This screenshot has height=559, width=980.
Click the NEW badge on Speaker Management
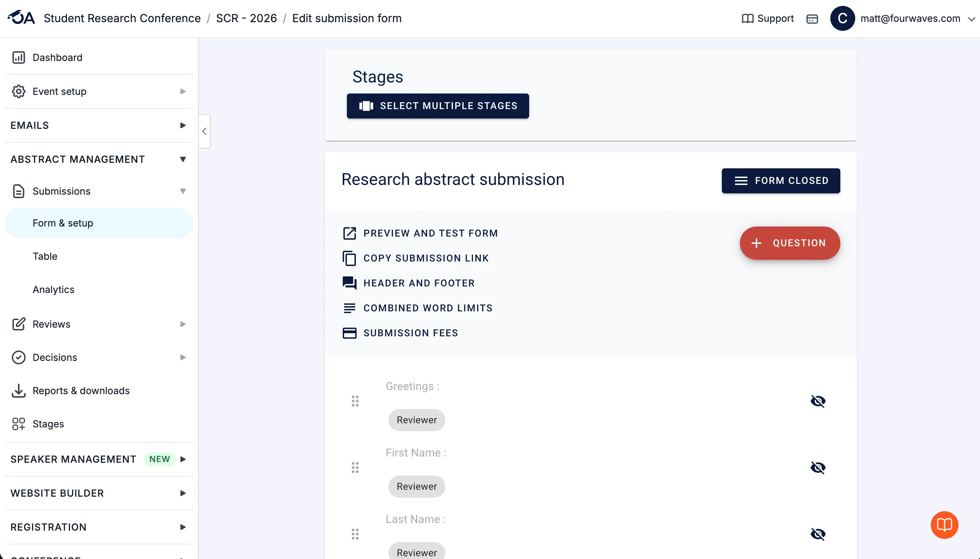pyautogui.click(x=159, y=459)
